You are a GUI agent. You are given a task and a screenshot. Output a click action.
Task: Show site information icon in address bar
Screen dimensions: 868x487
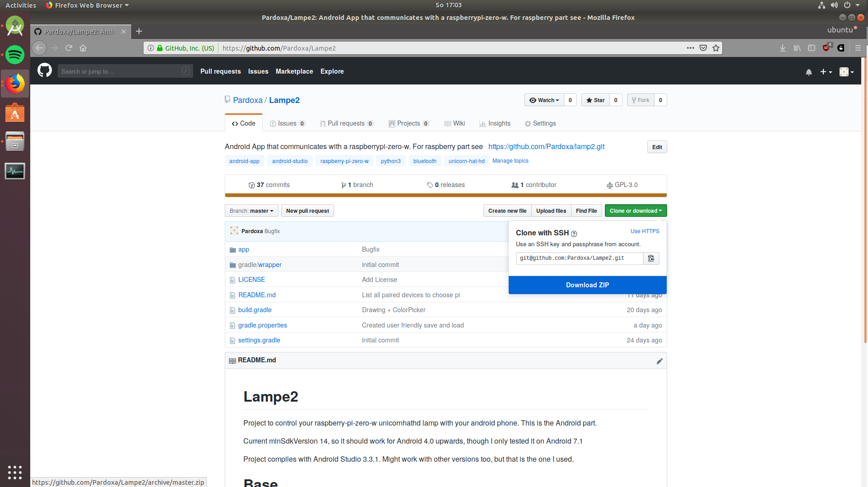[x=151, y=48]
